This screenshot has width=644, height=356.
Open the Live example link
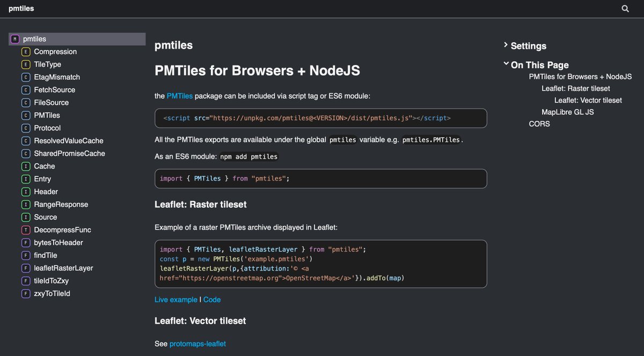tap(176, 300)
